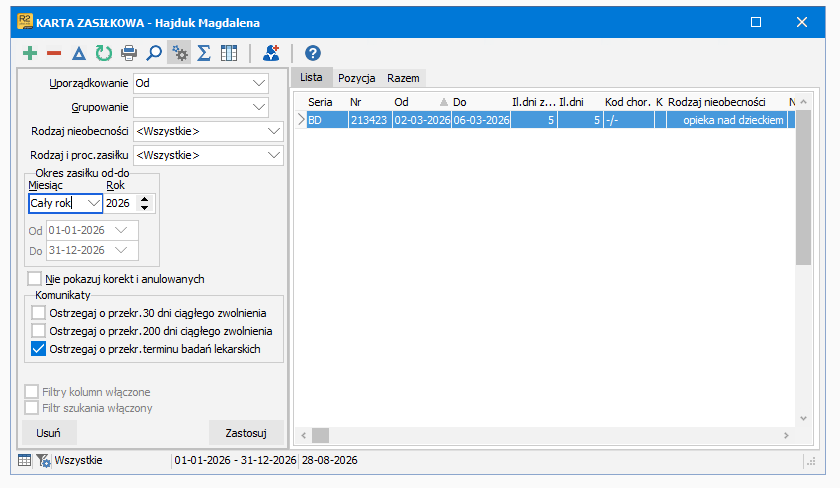
Task: Click the green refresh arrow icon
Action: 103,53
